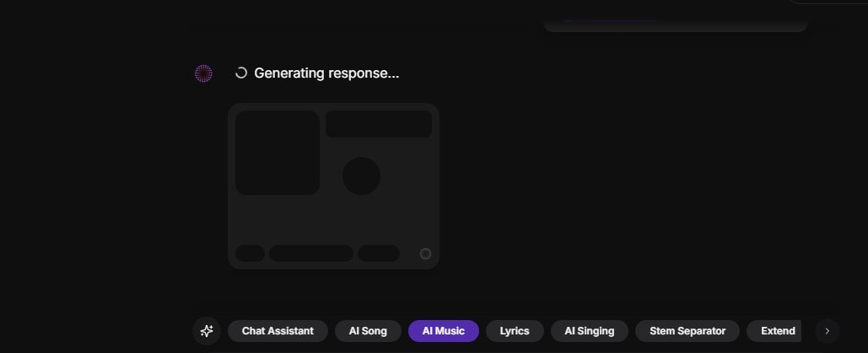Click the right chevron for more tools
The image size is (868, 353).
(828, 331)
